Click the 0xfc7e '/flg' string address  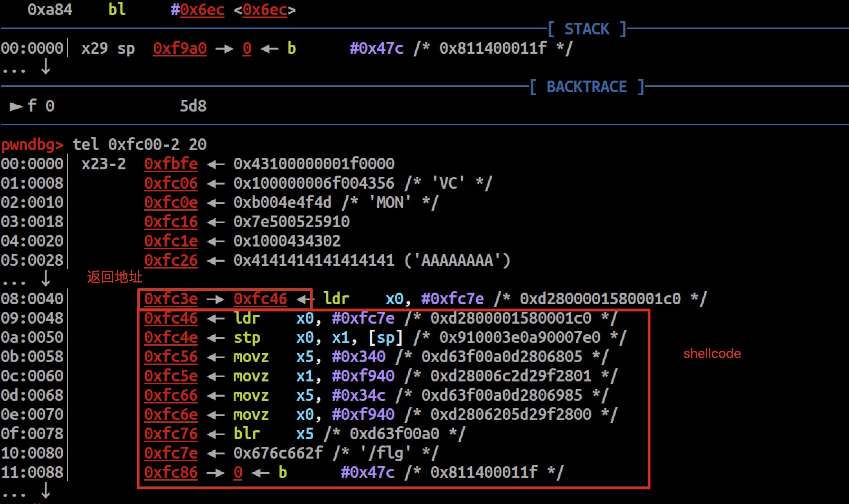(x=171, y=453)
